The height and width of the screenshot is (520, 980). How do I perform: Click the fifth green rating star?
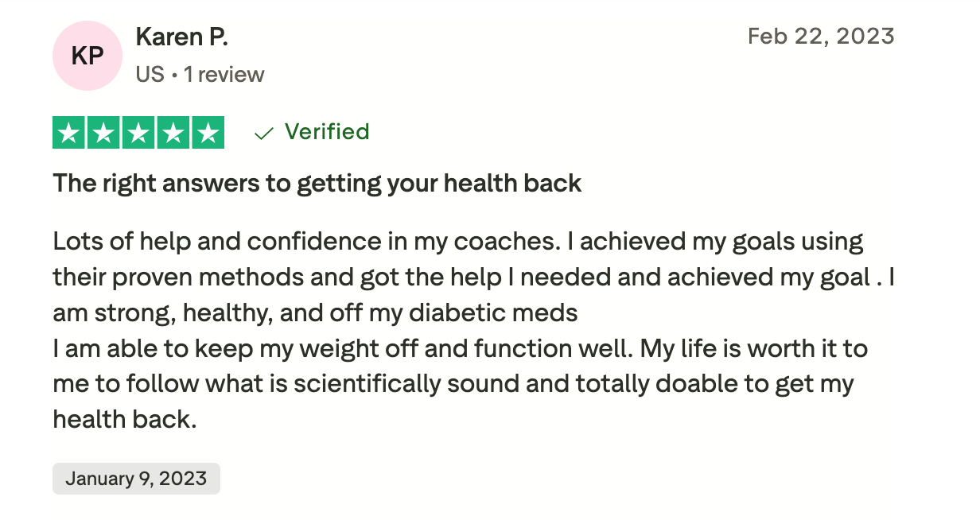208,133
